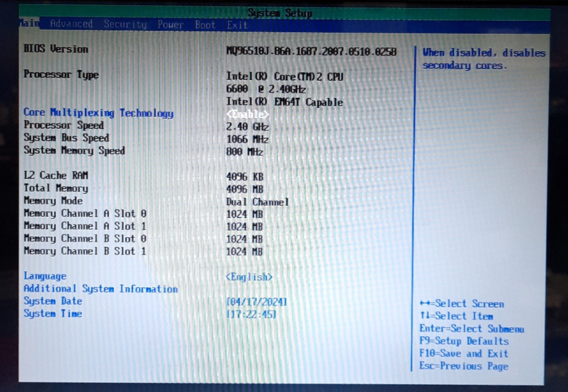The image size is (568, 392).
Task: Select the System Time label
Action: pos(53,313)
